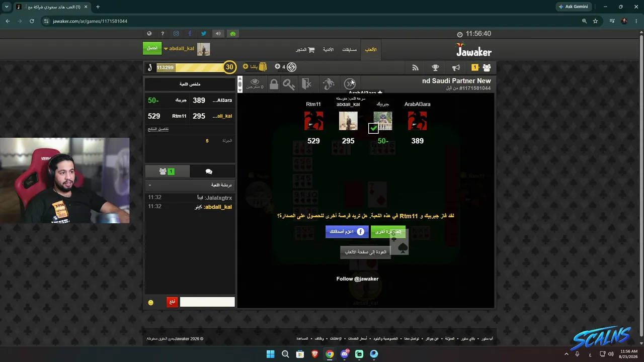This screenshot has height=362, width=644.
Task: Open the competitions tab (مسابقات)
Action: 350,50
